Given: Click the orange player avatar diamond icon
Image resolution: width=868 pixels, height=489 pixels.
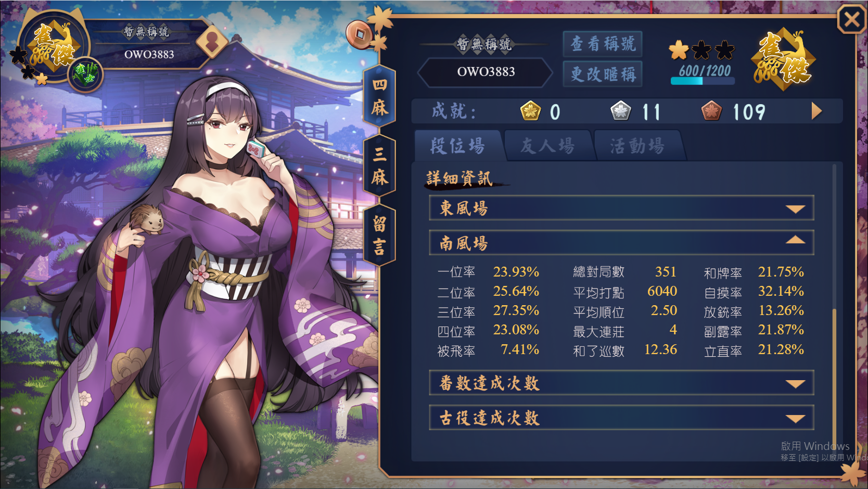Looking at the screenshot, I should 212,41.
